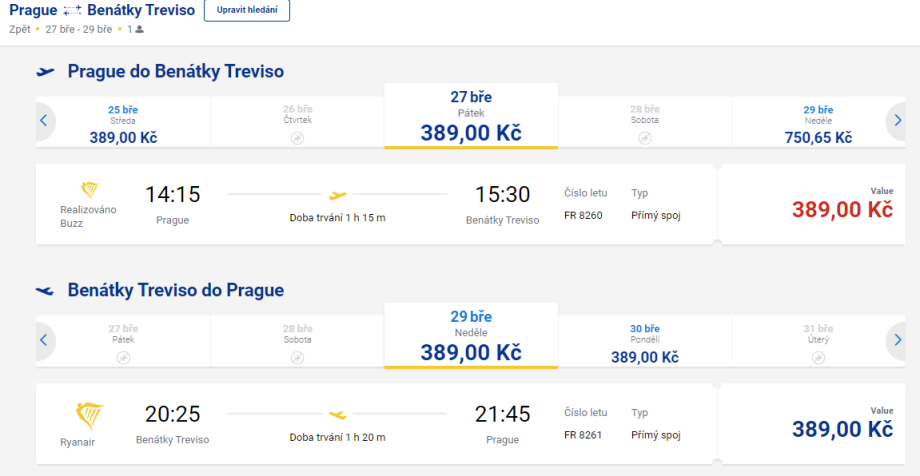Show later outbound dates with right arrow

click(x=897, y=121)
